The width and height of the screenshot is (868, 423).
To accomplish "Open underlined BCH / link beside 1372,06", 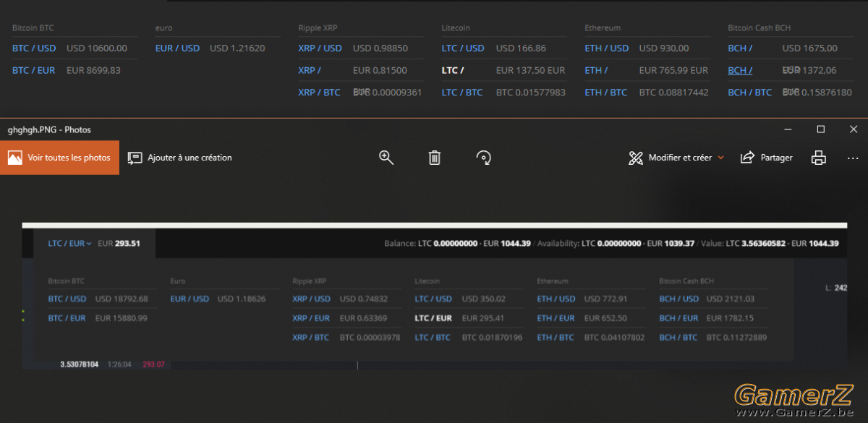I will 740,70.
